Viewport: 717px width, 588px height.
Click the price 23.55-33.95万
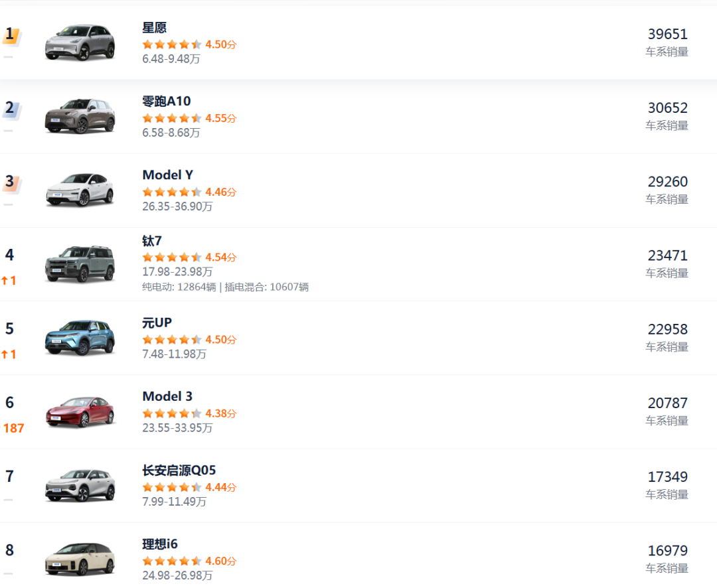(x=177, y=428)
